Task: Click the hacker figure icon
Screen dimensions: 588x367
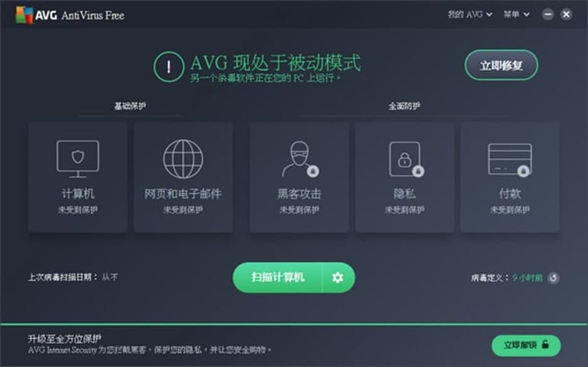Action: tap(299, 159)
